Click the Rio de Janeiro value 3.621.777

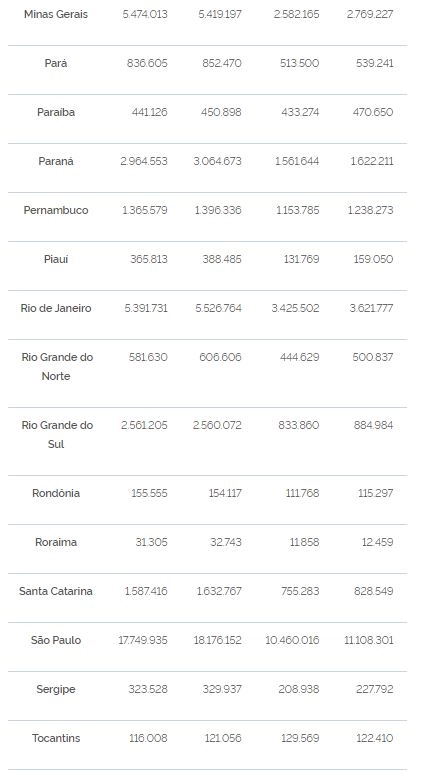pos(372,308)
